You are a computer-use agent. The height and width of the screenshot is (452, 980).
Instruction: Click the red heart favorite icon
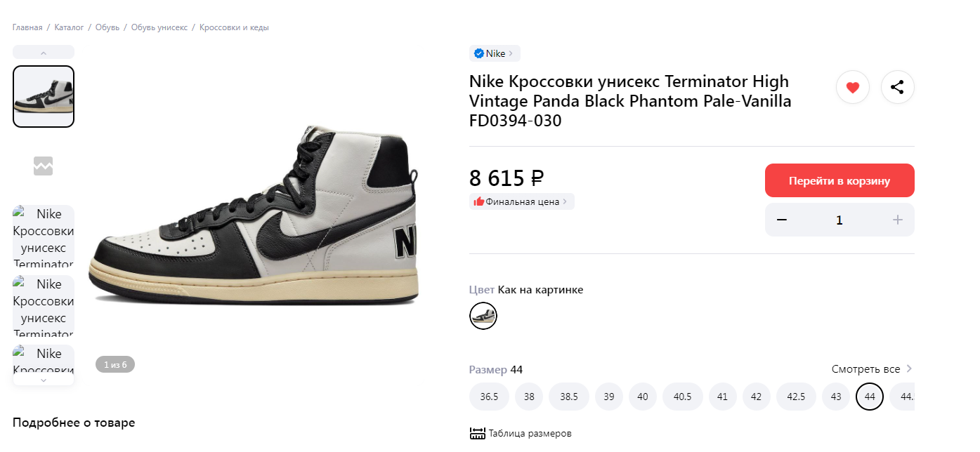coord(853,88)
